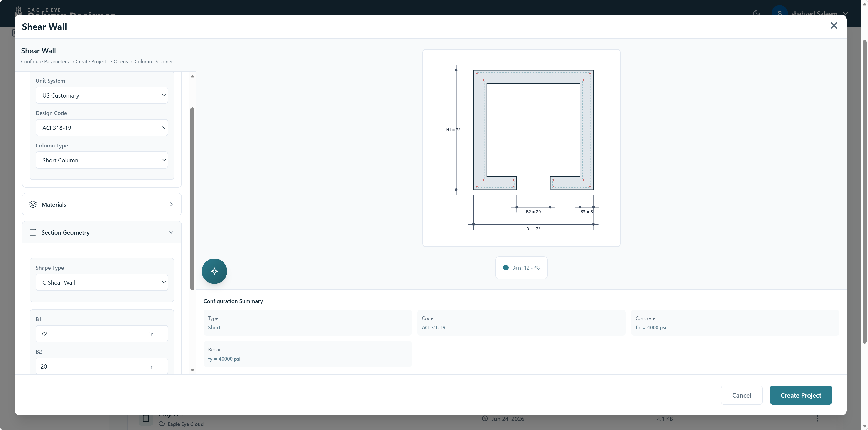Toggle dark mode moon icon
This screenshot has width=868, height=430.
tap(757, 13)
